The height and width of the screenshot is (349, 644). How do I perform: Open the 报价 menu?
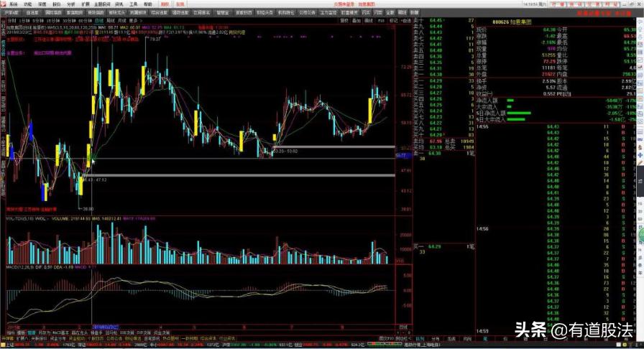[x=56, y=4]
